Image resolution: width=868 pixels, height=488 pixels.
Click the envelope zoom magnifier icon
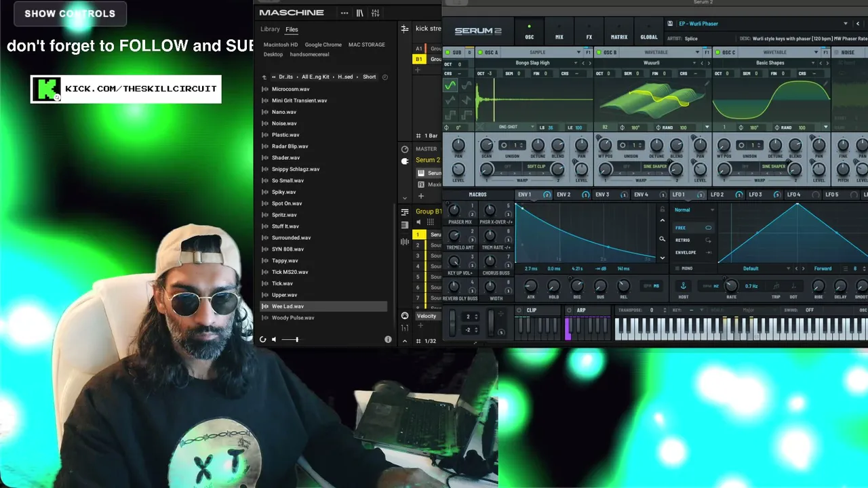[663, 239]
